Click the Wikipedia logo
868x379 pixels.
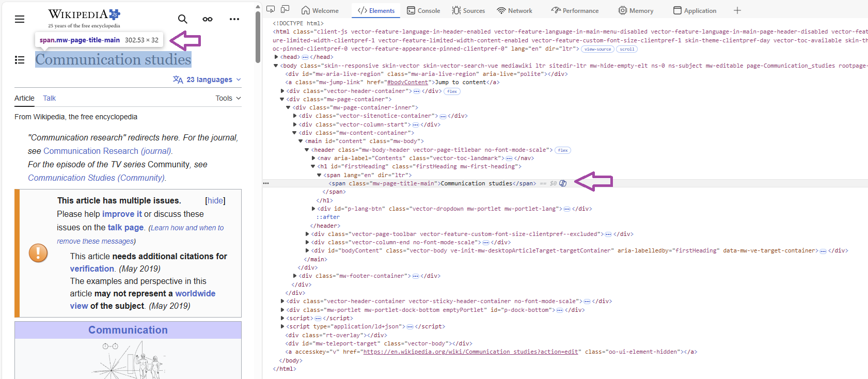pos(84,18)
